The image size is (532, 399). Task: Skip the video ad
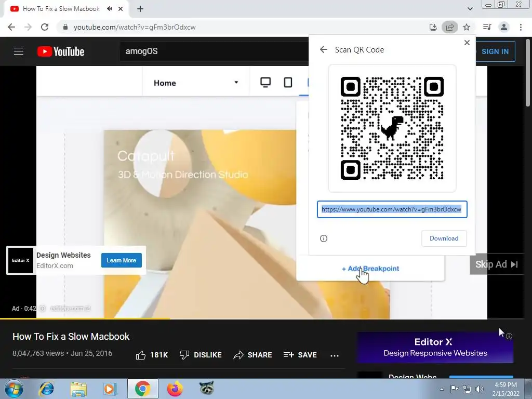[x=497, y=264]
